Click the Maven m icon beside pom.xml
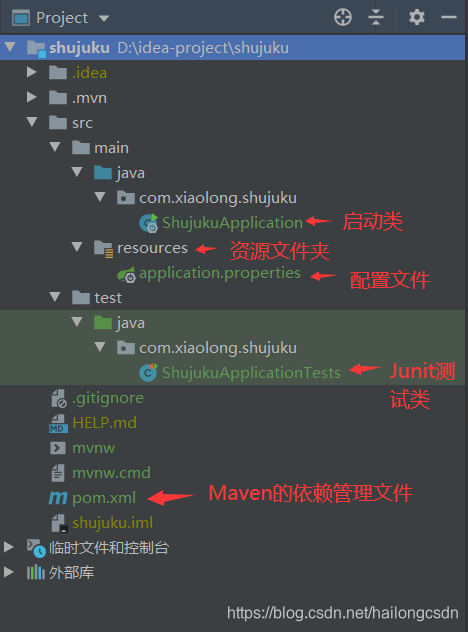 pos(58,498)
